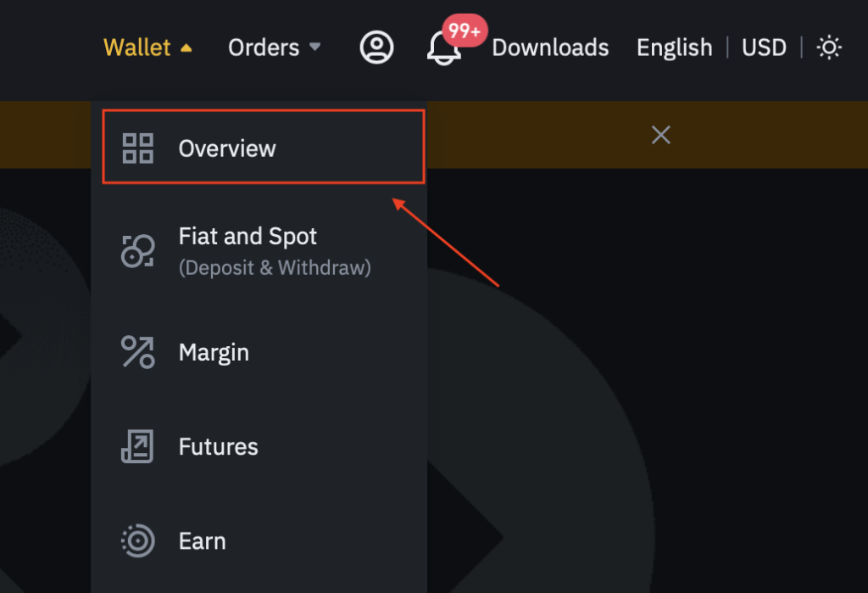
Task: Change currency via USD link
Action: pos(764,48)
